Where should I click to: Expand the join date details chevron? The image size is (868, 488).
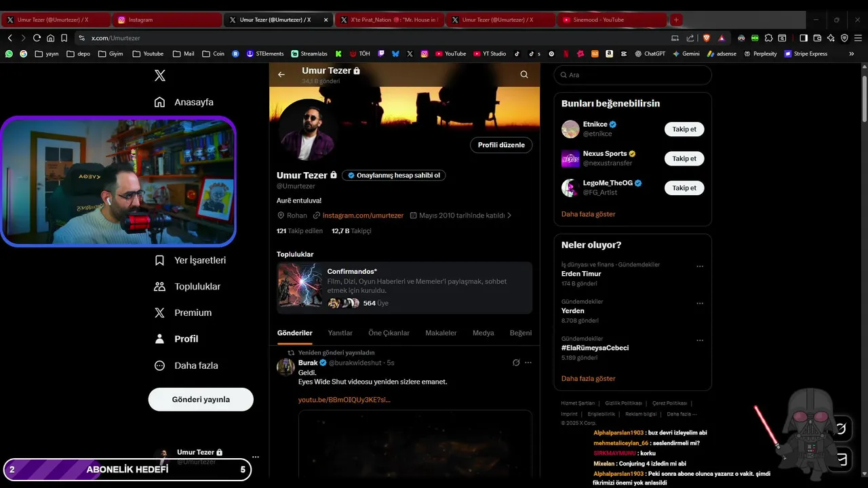point(509,216)
